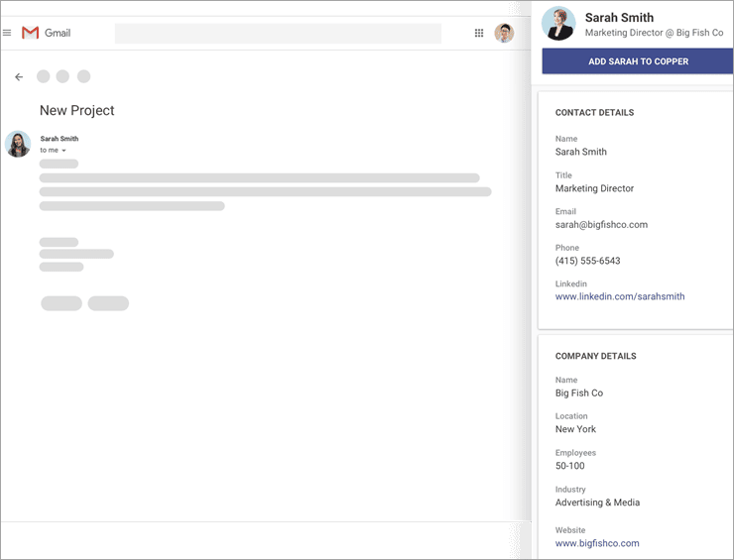This screenshot has height=560, width=734.
Task: Expand the 'to me' recipient details arrow
Action: 64,151
